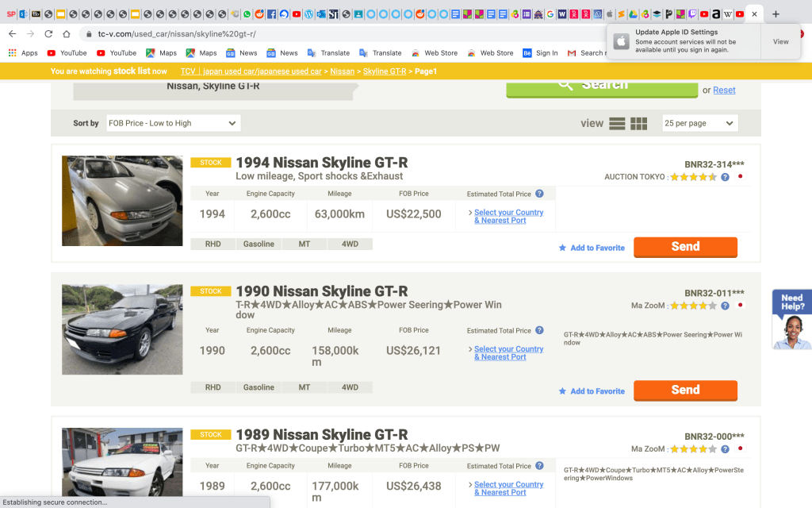Expand the 25 per page dropdown

699,123
